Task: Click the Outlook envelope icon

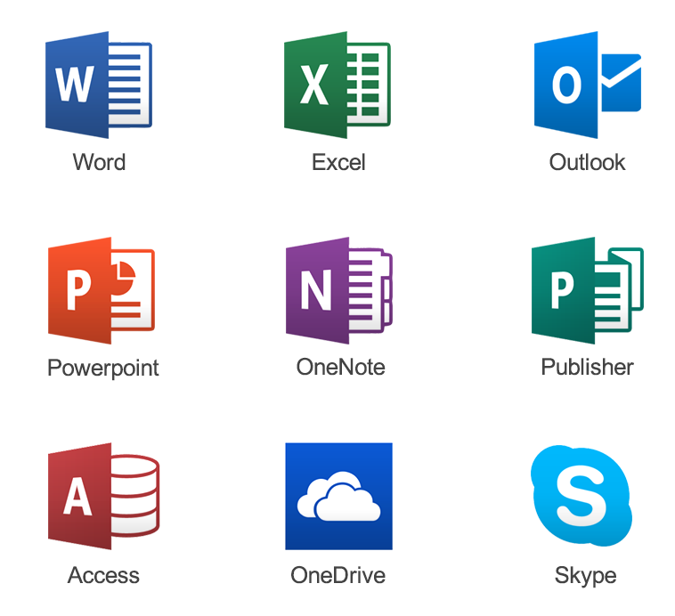Action: click(x=587, y=85)
